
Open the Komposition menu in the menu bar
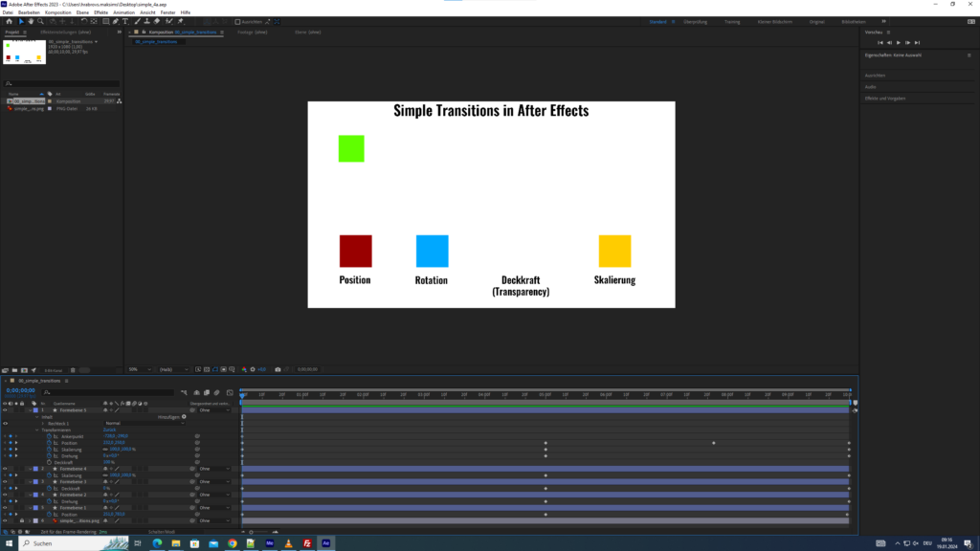(x=56, y=11)
